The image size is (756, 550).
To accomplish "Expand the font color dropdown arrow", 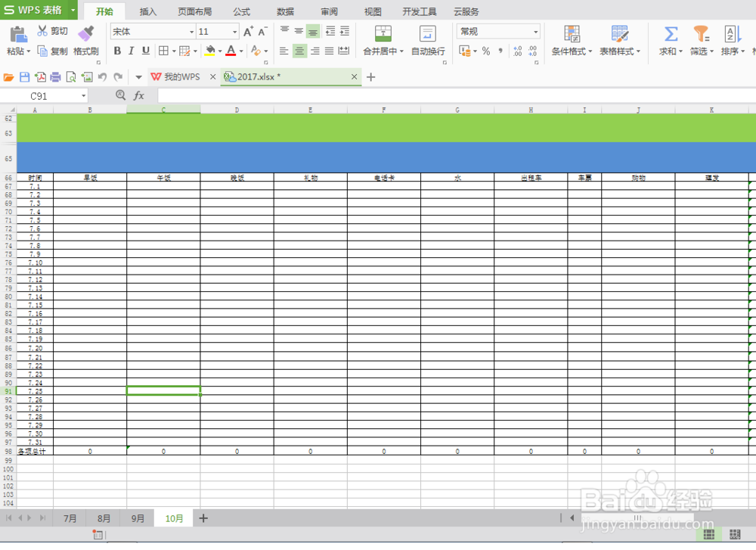I will tap(241, 51).
